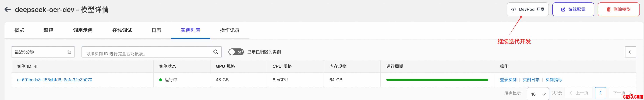Switch to the 监控 tab

(48, 30)
